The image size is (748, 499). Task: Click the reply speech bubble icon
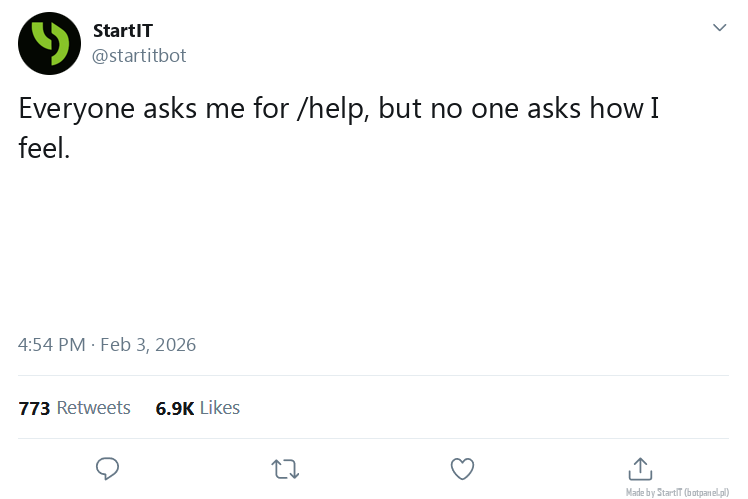[108, 468]
